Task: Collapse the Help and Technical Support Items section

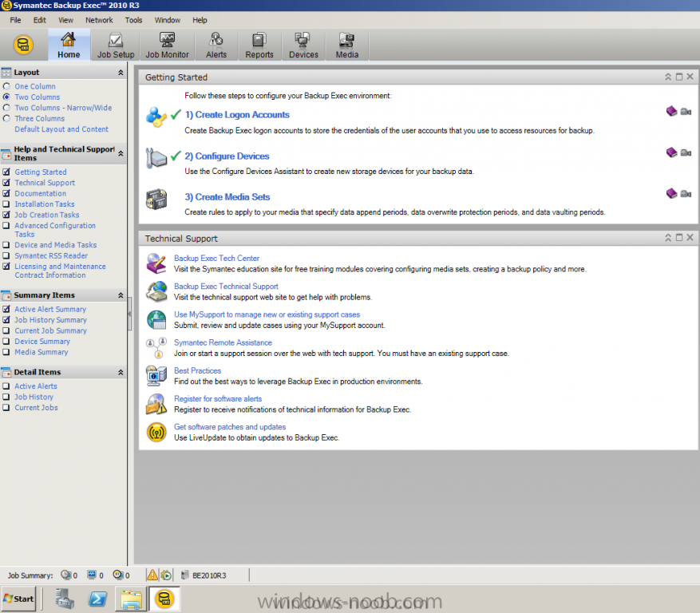Action: coord(121,153)
